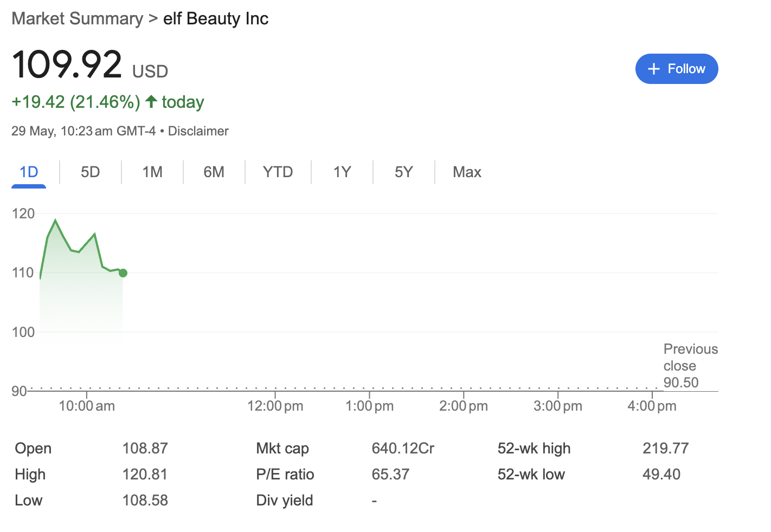Click the 52-wk high value 219.77
Viewport: 771px width, 532px height.
click(x=666, y=449)
